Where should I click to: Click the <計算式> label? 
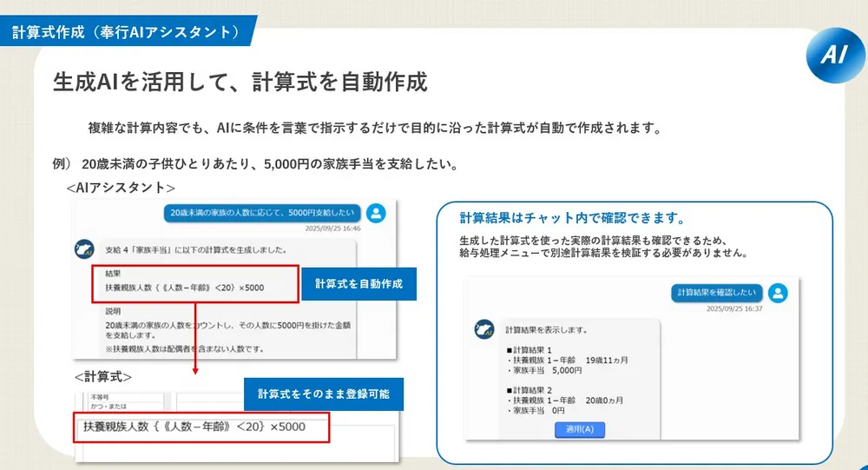103,377
